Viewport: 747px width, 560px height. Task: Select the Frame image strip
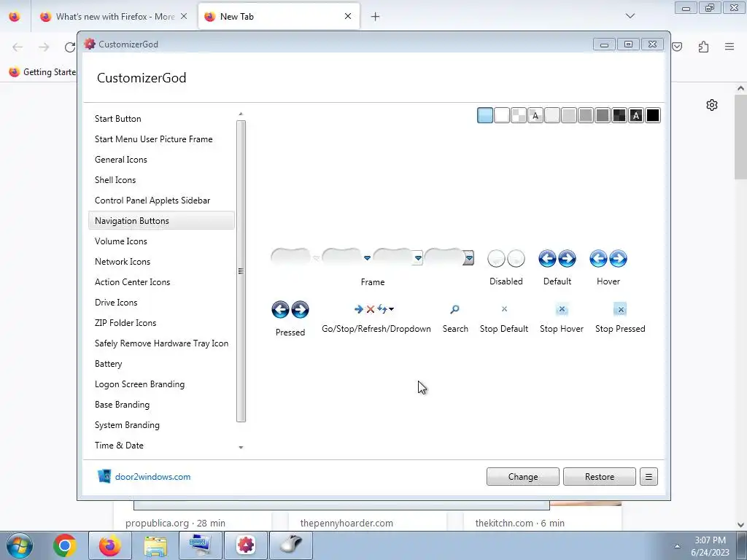[373, 257]
